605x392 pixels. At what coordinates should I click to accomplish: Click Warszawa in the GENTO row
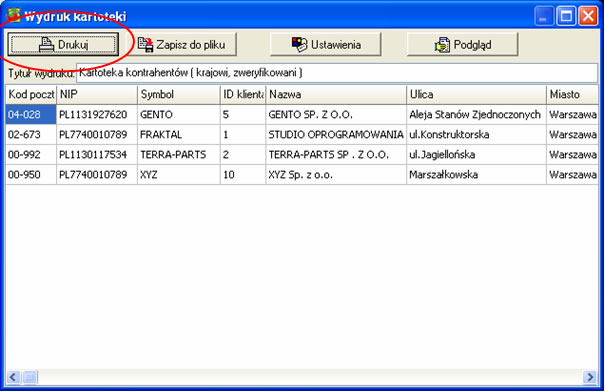coord(573,115)
